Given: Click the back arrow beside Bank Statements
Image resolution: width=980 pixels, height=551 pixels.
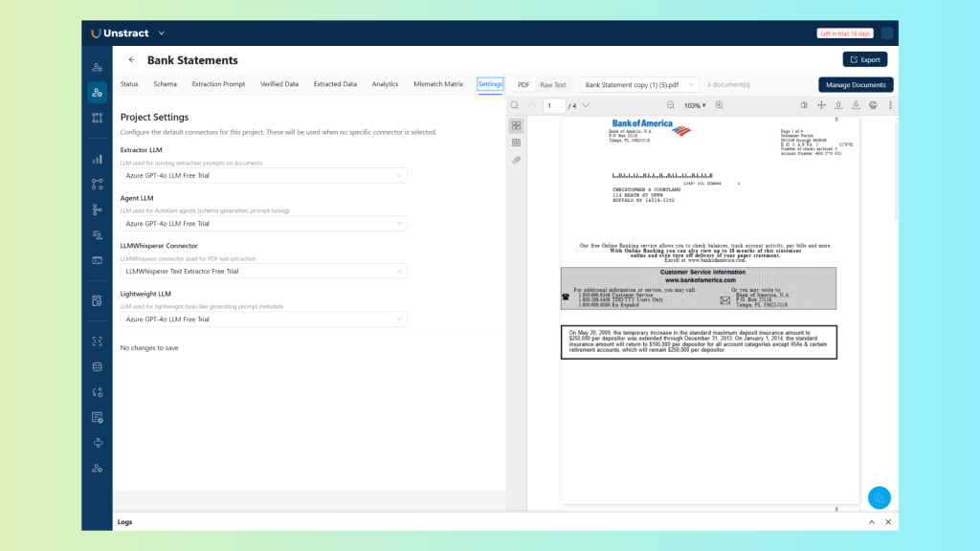Looking at the screenshot, I should 132,59.
